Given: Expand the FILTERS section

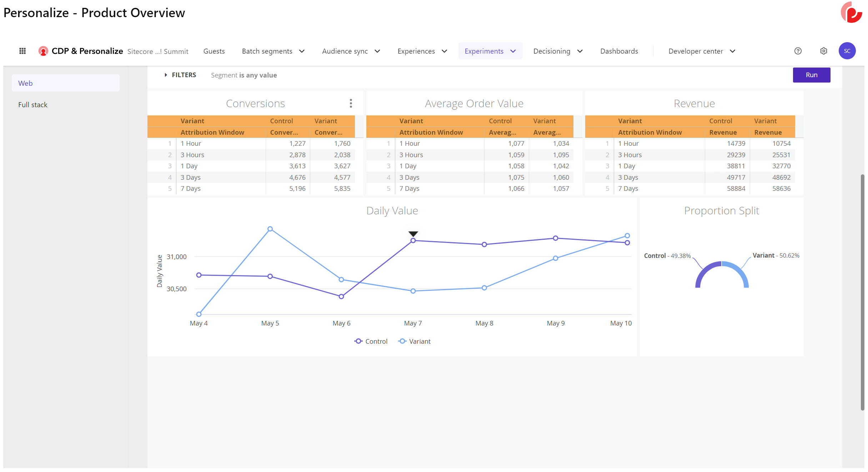Looking at the screenshot, I should click(180, 75).
